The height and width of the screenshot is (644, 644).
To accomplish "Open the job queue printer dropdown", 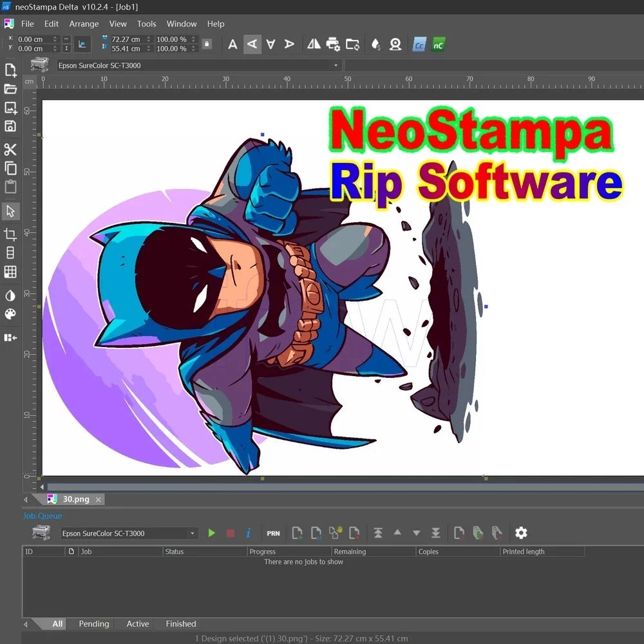I will [193, 533].
